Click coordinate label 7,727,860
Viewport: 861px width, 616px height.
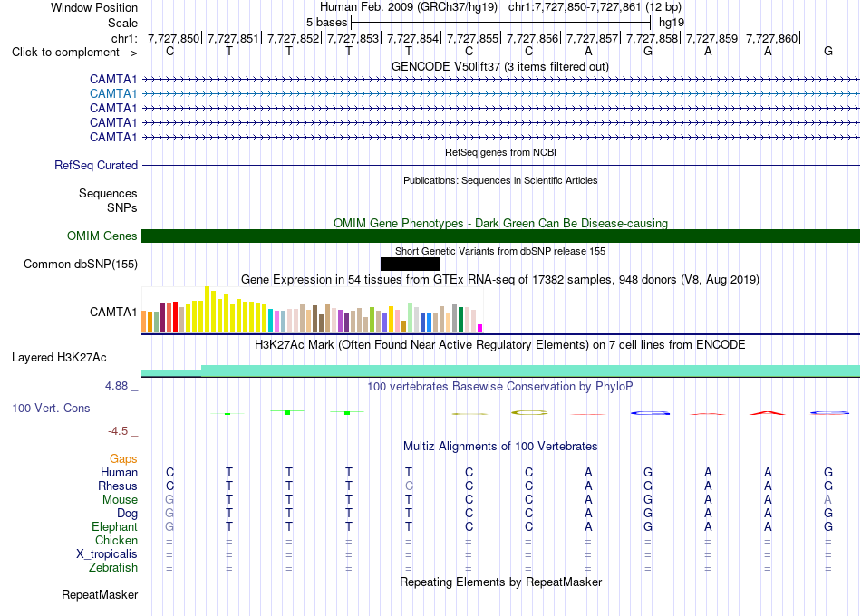click(x=772, y=38)
